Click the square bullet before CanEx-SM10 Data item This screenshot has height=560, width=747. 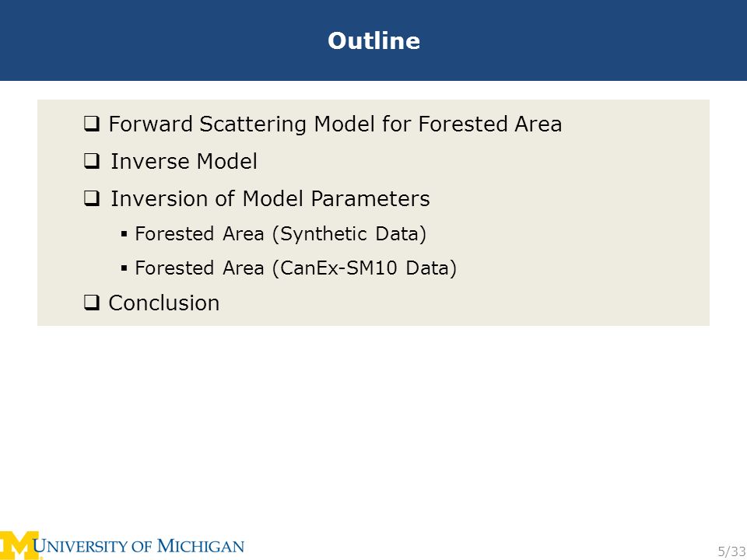point(124,268)
